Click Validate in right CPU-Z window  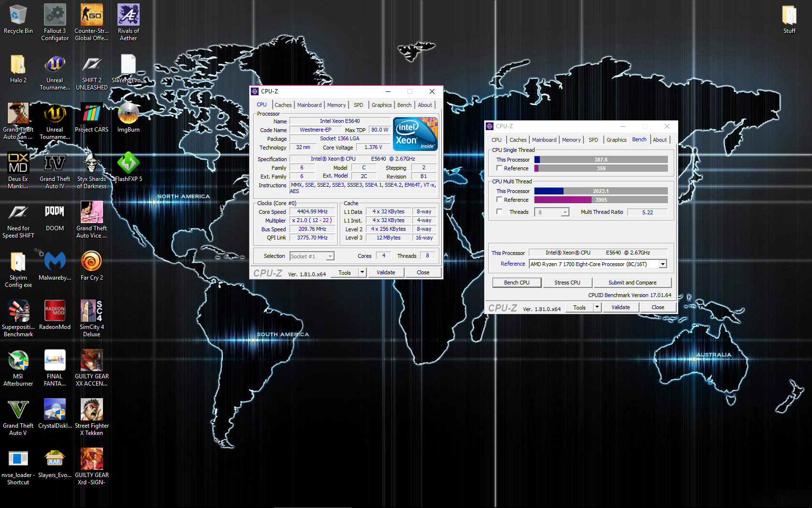pos(621,307)
